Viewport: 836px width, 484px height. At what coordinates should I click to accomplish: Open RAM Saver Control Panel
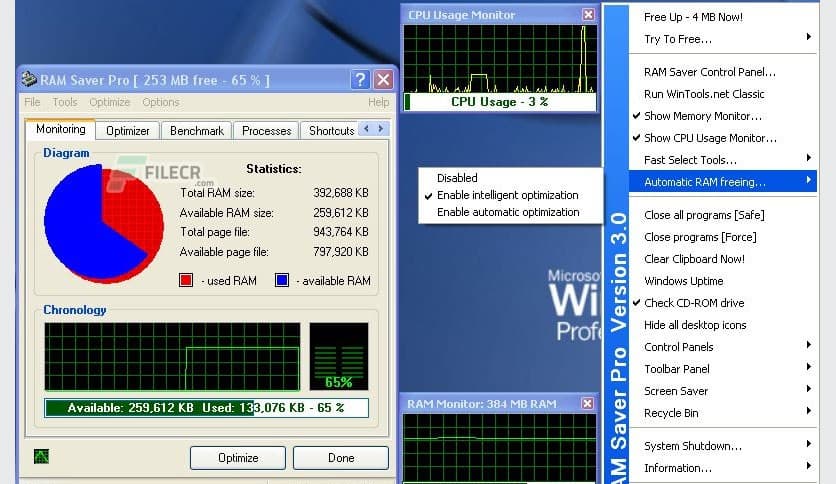(722, 72)
